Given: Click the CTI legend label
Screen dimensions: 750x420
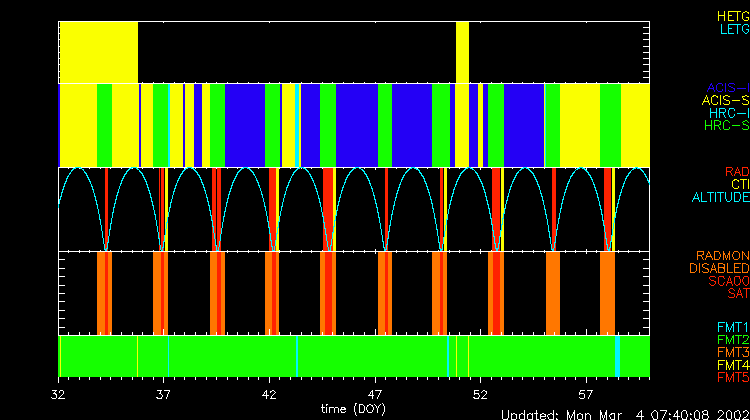Looking at the screenshot, I should coord(739,185).
